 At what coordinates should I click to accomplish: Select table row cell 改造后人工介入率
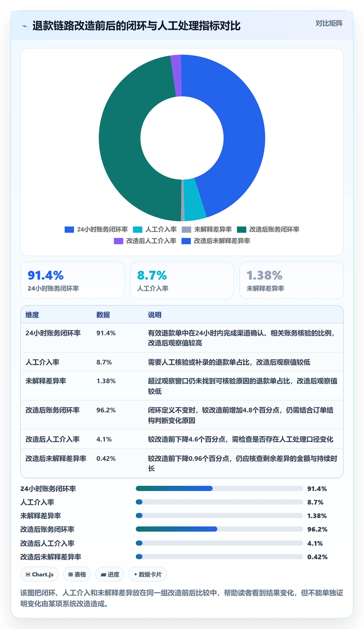[53, 439]
